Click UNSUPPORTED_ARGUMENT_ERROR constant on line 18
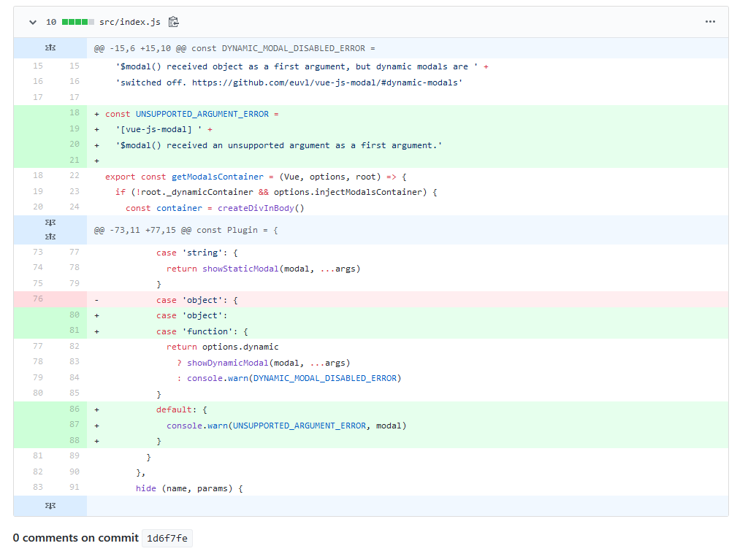The width and height of the screenshot is (756, 554). point(202,114)
